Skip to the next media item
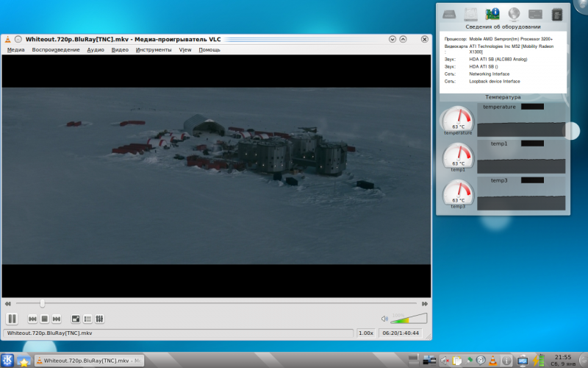588x368 pixels. pyautogui.click(x=57, y=319)
